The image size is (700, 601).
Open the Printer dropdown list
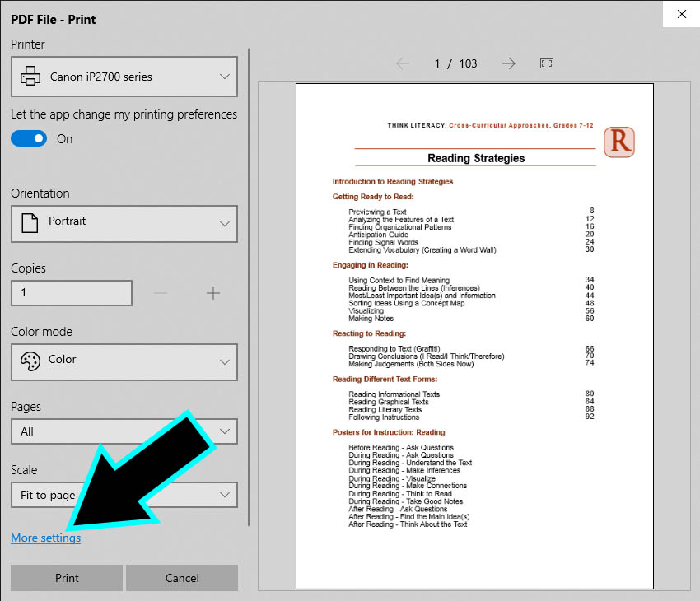124,77
